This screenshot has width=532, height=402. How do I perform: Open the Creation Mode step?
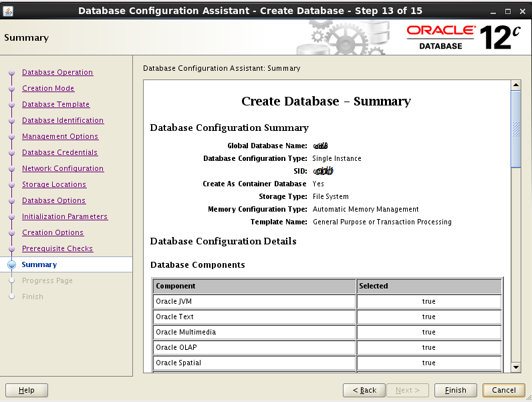[48, 88]
